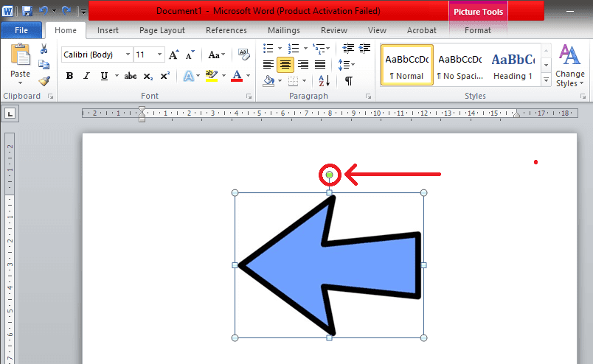This screenshot has height=364, width=593.
Task: Toggle Show/Hide paragraph marks
Action: coord(348,80)
